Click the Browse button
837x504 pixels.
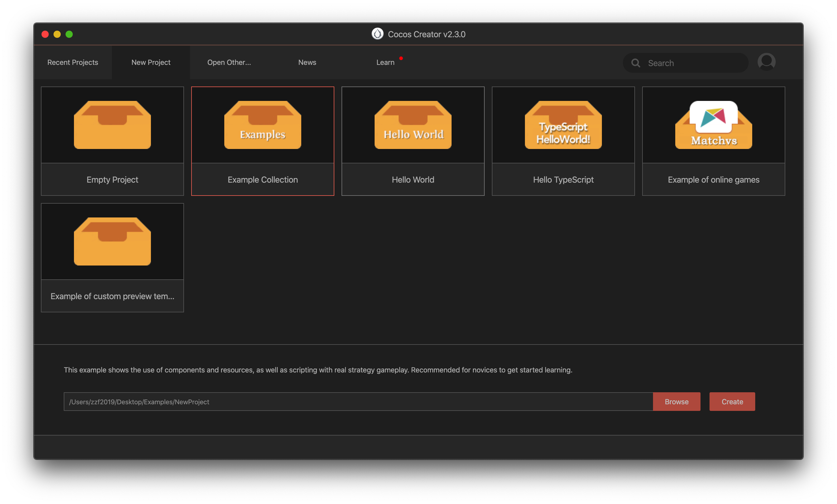[x=676, y=402]
